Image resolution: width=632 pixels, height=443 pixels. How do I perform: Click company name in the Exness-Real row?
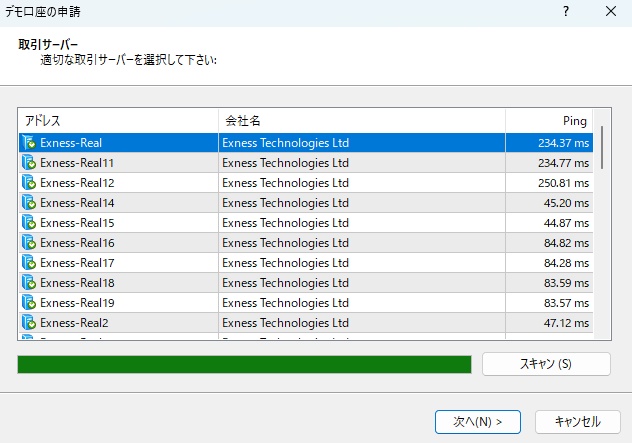(x=285, y=143)
